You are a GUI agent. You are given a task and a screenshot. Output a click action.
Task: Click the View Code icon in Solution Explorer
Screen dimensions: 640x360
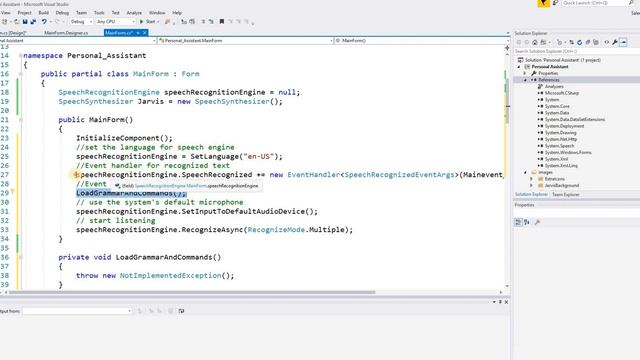tap(607, 42)
